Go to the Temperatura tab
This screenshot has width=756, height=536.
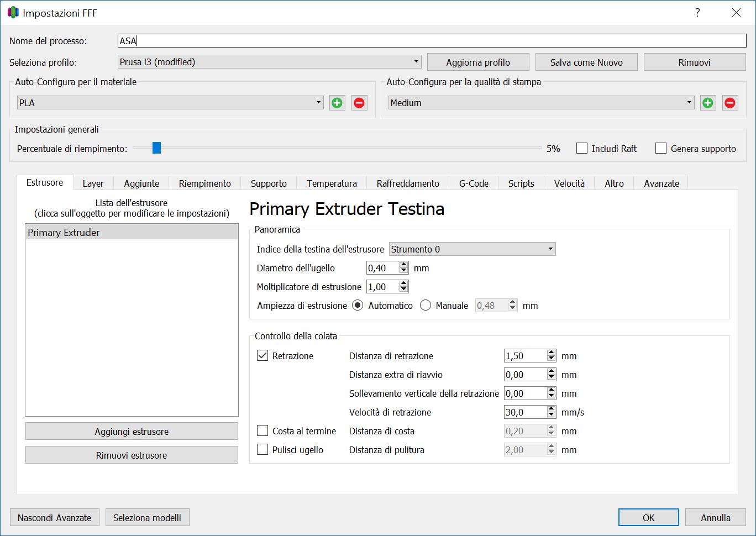point(332,183)
